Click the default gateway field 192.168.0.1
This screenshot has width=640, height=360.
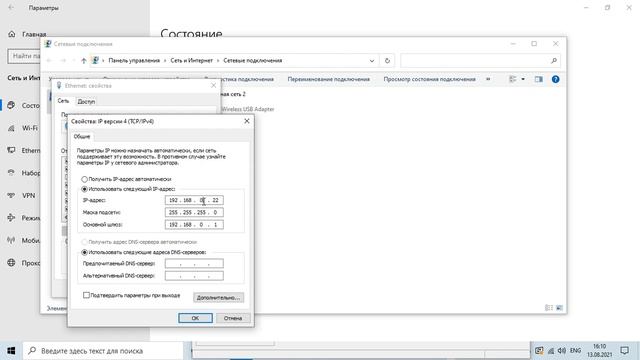(x=194, y=224)
